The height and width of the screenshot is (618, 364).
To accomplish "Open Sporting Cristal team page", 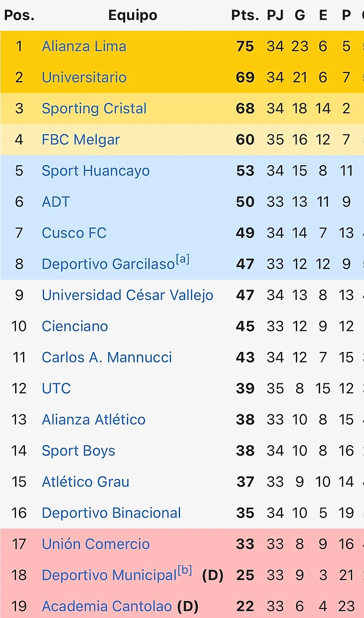I will click(x=94, y=109).
